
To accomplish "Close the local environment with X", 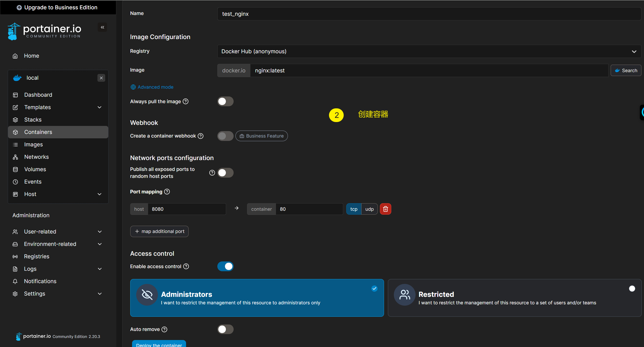I will [x=101, y=78].
